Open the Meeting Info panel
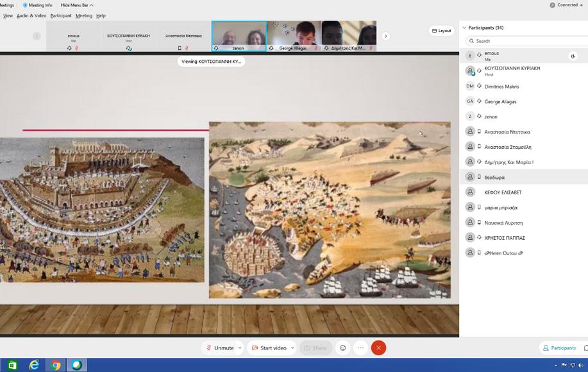588x372 pixels. pyautogui.click(x=37, y=5)
